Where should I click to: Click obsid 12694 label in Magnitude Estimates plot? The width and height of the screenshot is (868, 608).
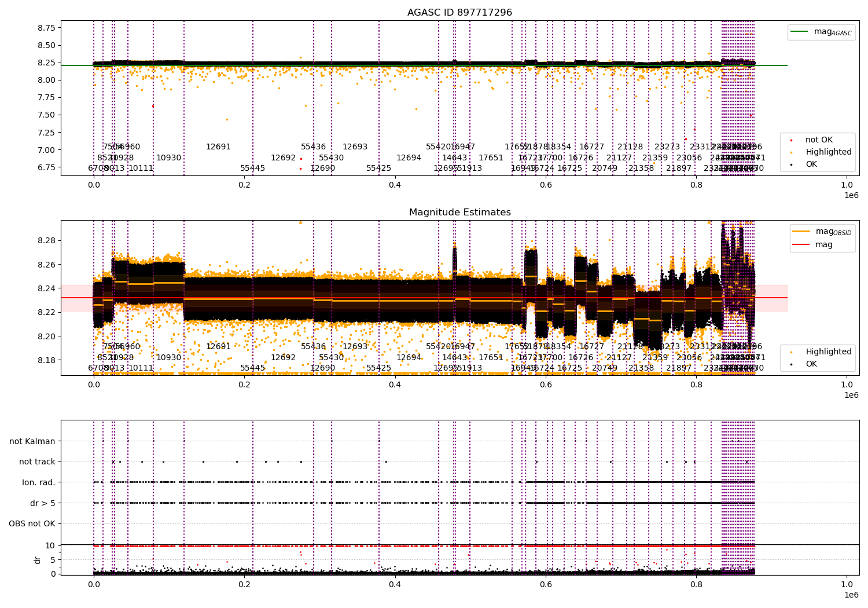point(409,357)
